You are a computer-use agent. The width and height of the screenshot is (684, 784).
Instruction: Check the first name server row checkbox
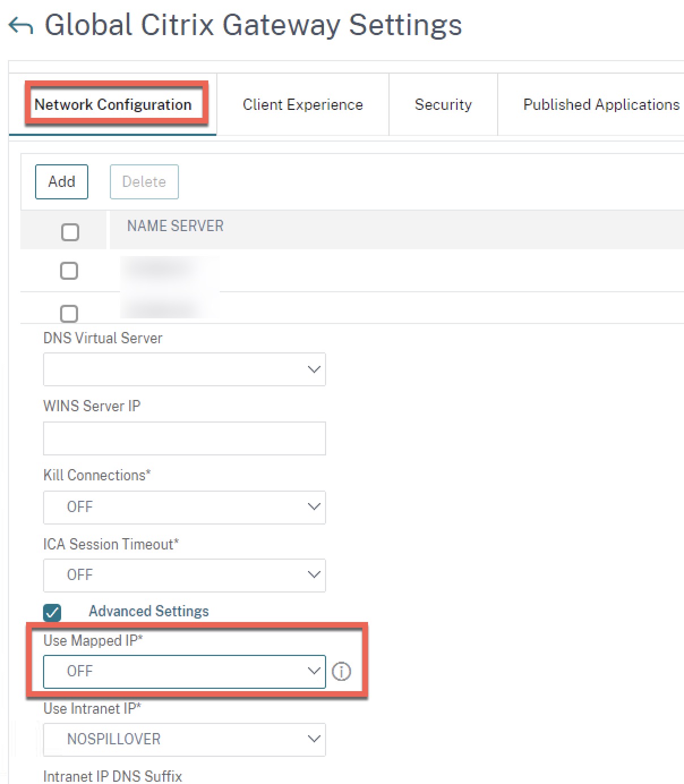(x=69, y=271)
